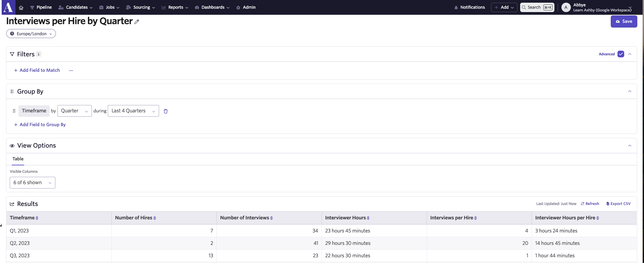This screenshot has height=263, width=644.
Task: Select the Table tab
Action: coord(18,159)
